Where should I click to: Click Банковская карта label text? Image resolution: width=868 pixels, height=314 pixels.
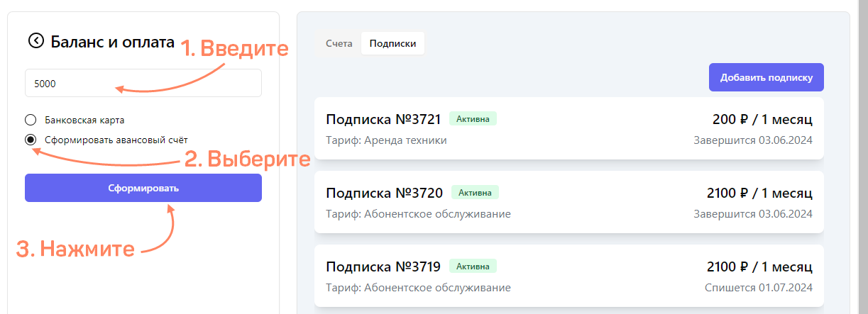84,120
